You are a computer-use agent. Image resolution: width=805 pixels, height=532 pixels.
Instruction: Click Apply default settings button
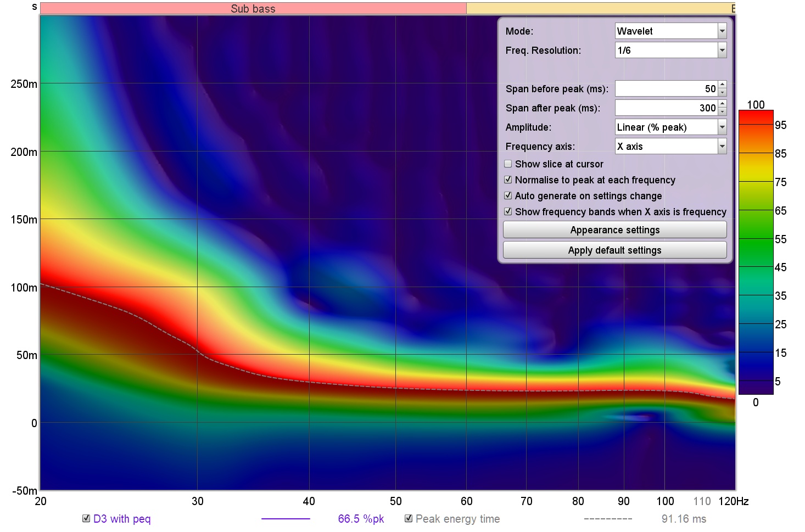tap(615, 250)
